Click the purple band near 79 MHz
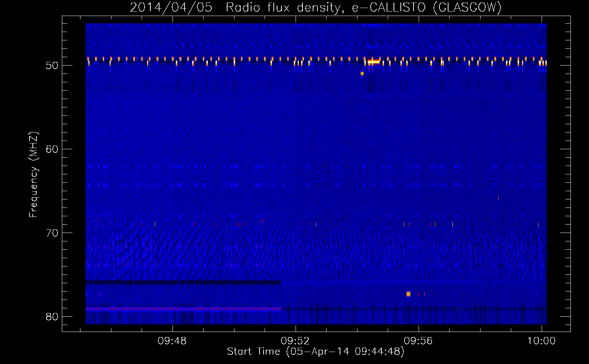Image resolution: width=589 pixels, height=364 pixels. tap(183, 309)
